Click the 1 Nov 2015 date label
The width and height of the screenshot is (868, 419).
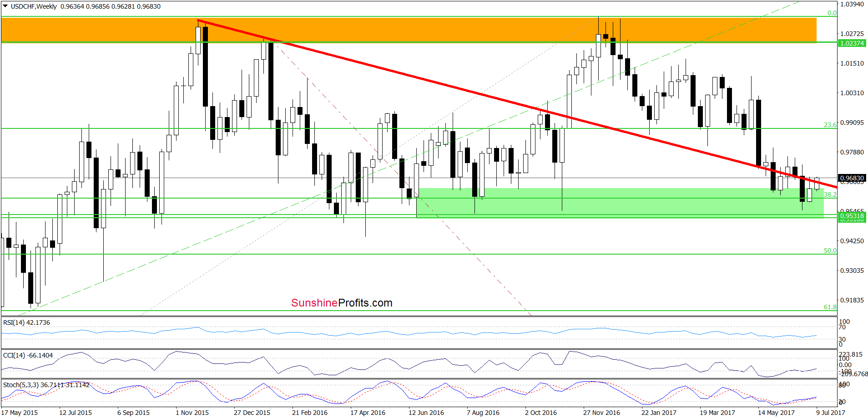click(192, 413)
